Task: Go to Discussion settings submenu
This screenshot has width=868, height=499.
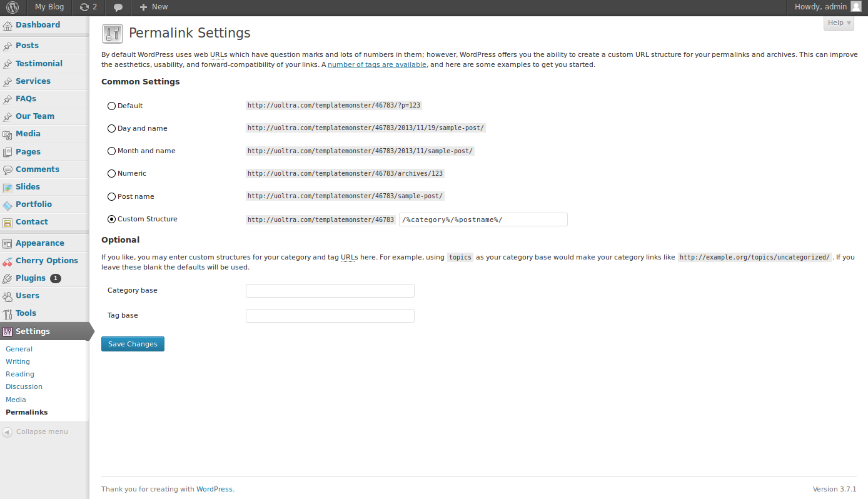Action: point(24,386)
